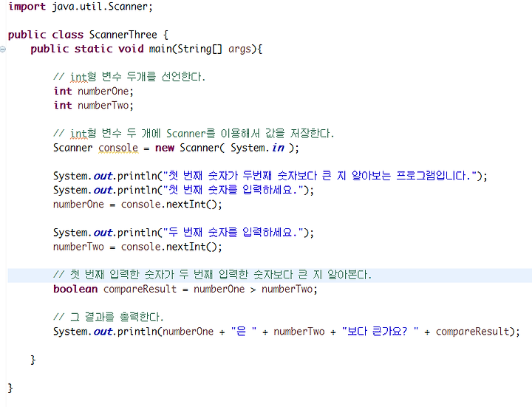Collapse the main method fold marker
Screen dimensions: 532x407
3,49
